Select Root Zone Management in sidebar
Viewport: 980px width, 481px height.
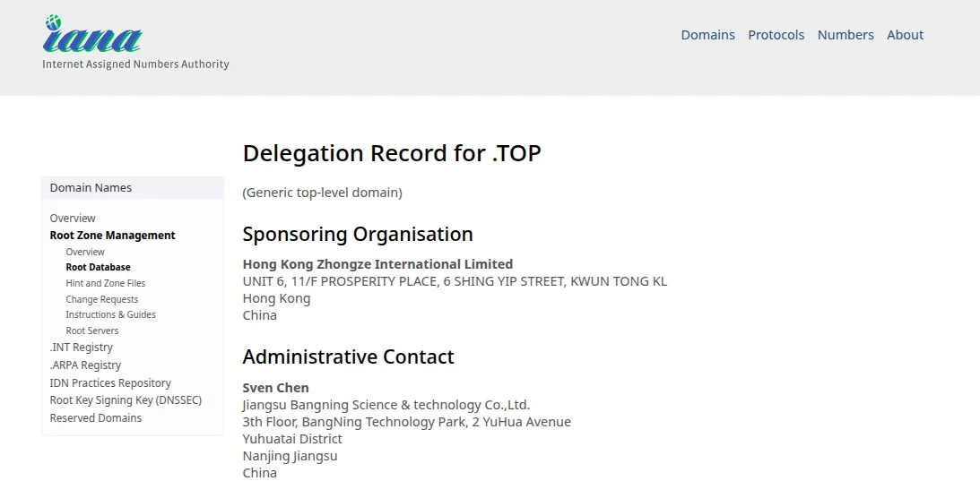click(112, 236)
